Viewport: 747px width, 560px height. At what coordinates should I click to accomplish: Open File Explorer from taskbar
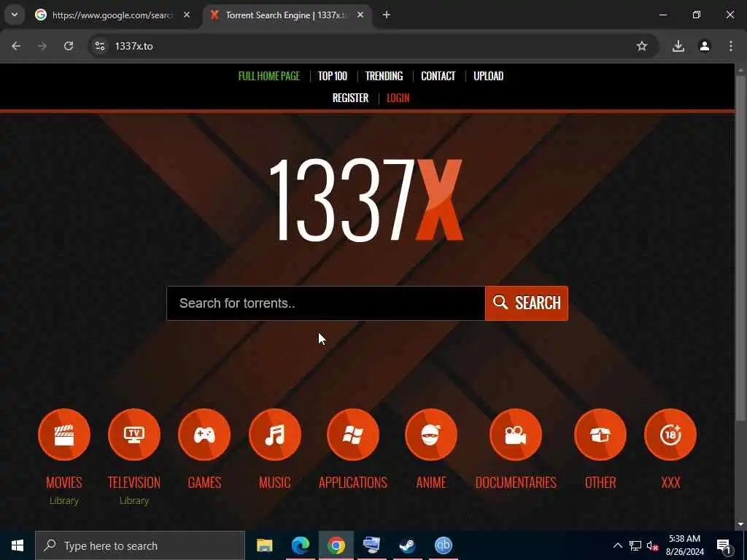pos(264,545)
